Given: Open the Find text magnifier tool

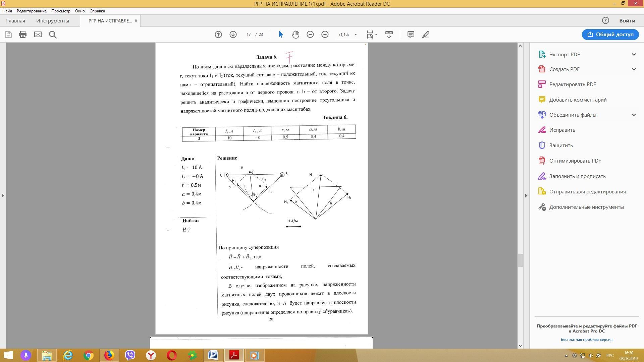Looking at the screenshot, I should pyautogui.click(x=53, y=35).
